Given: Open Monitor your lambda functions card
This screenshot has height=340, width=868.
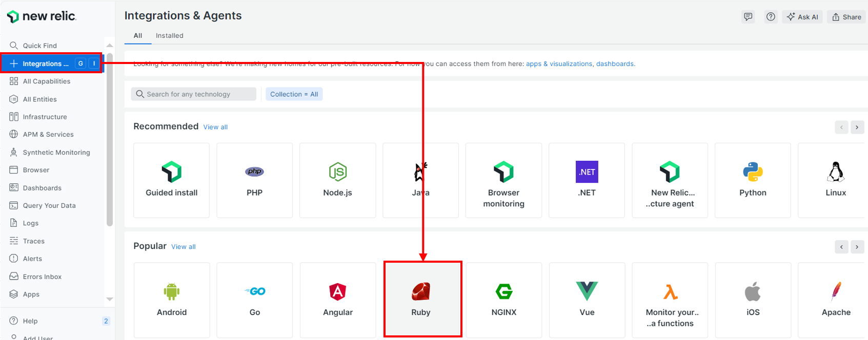Looking at the screenshot, I should pos(670,300).
